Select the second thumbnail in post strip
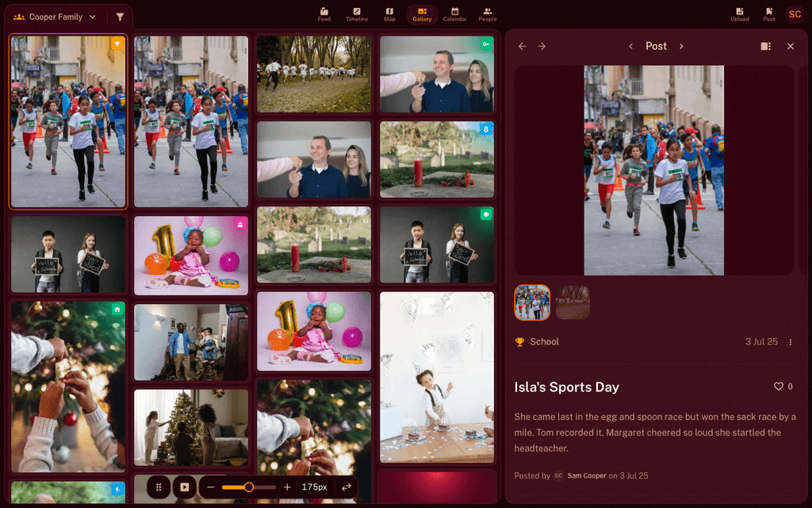 [573, 302]
